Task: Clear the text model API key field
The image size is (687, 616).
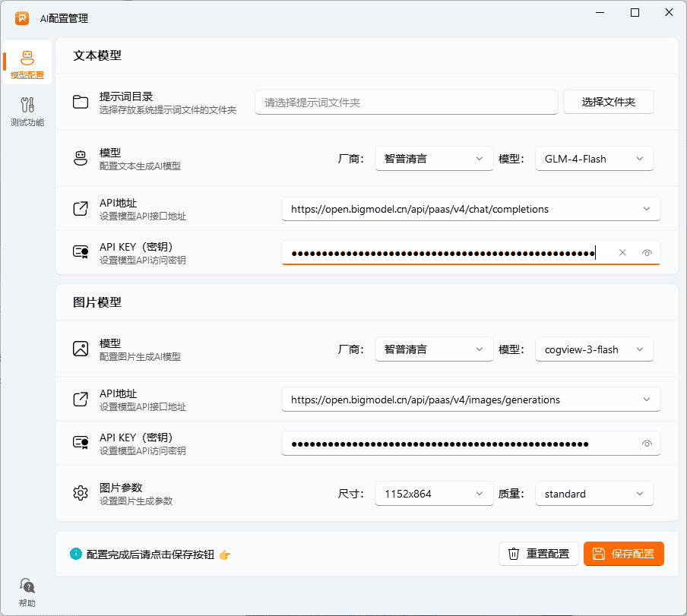Action: tap(622, 253)
